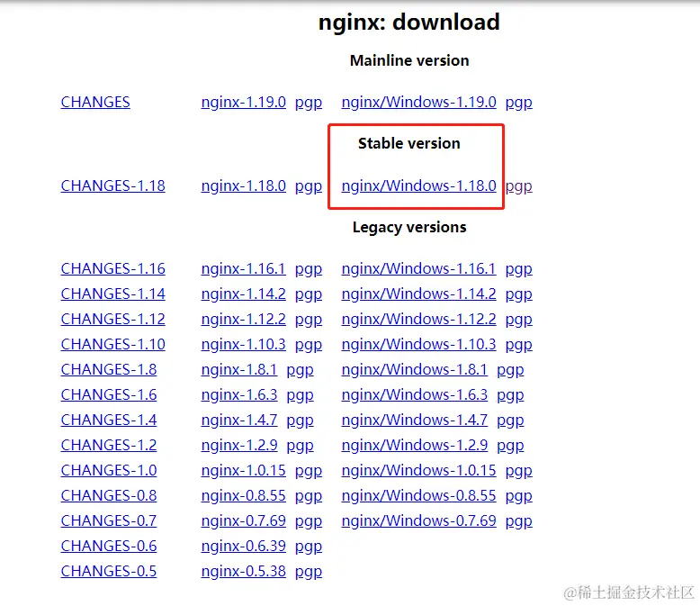Open pgp for nginx/Windows-1.18.0
The height and width of the screenshot is (606, 700).
point(519,186)
